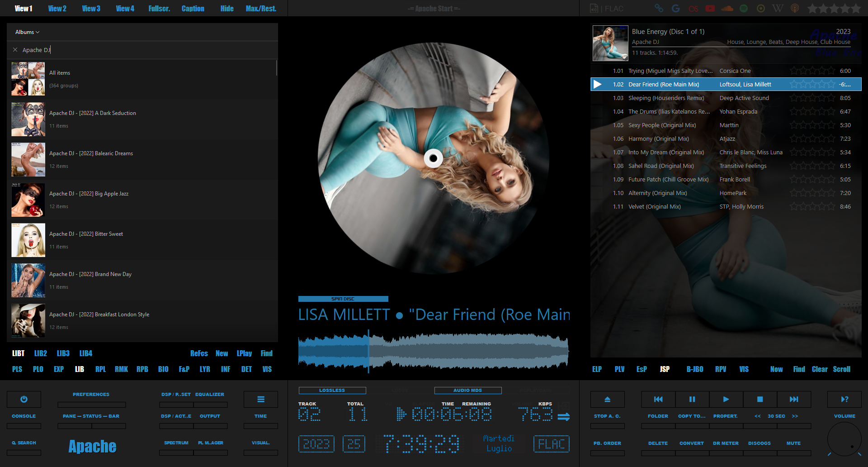868x467 pixels.
Task: Click the play button
Action: click(x=726, y=399)
